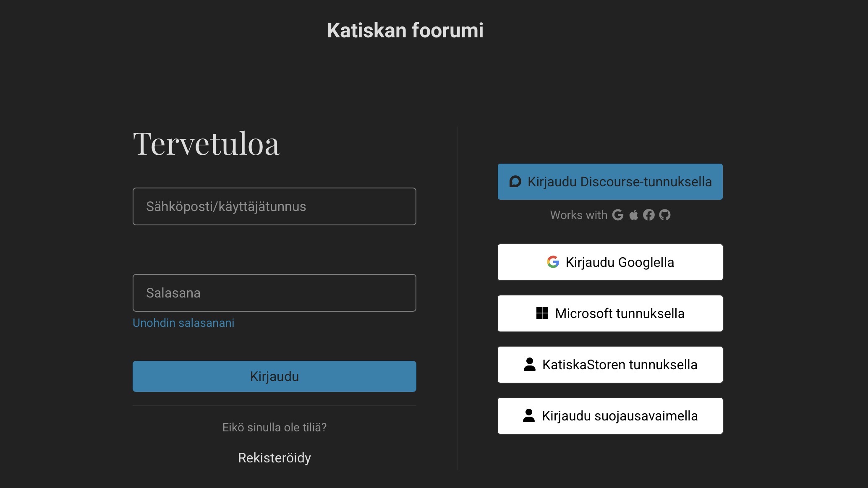Viewport: 868px width, 488px height.
Task: Click the Discourse speech bubble icon
Action: coord(515,181)
